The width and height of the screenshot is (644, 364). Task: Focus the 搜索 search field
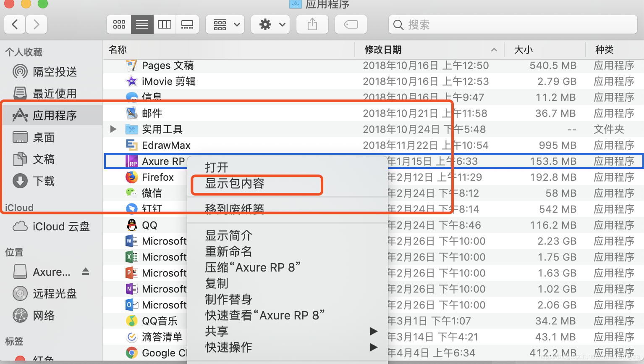point(513,25)
